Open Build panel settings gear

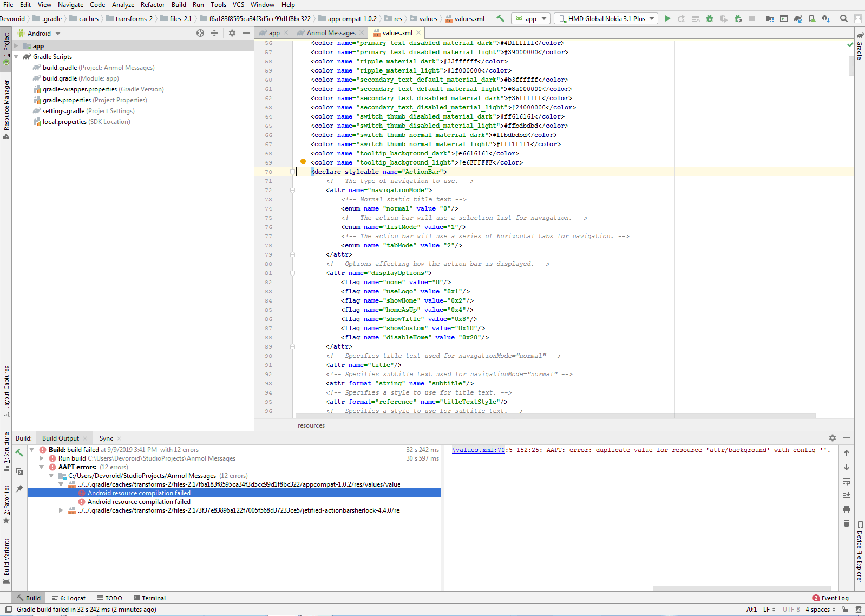833,438
